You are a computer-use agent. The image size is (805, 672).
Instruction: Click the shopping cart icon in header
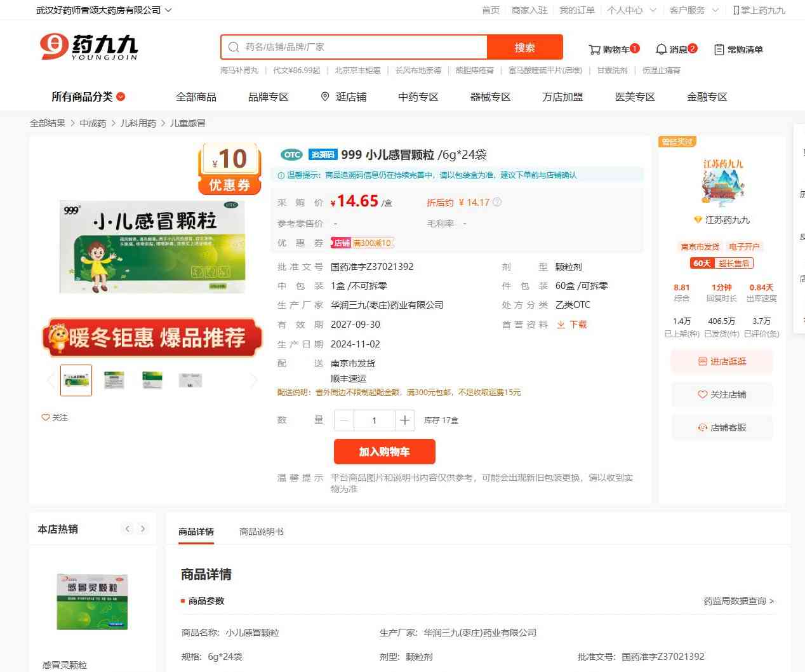(x=594, y=50)
